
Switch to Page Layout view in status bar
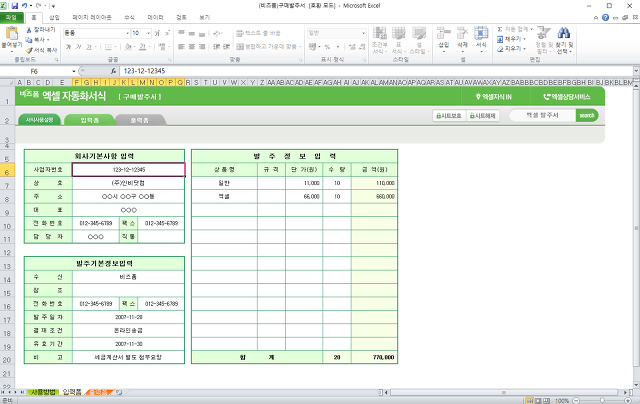tap(538, 401)
